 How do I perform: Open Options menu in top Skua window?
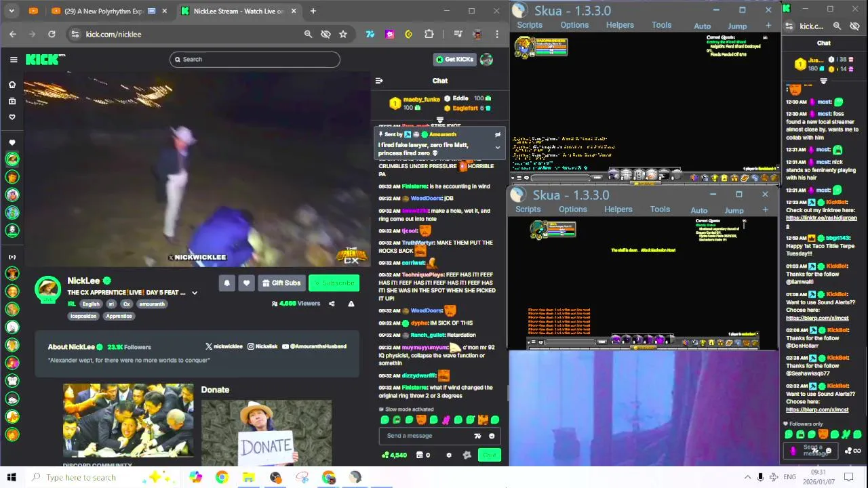click(x=574, y=25)
